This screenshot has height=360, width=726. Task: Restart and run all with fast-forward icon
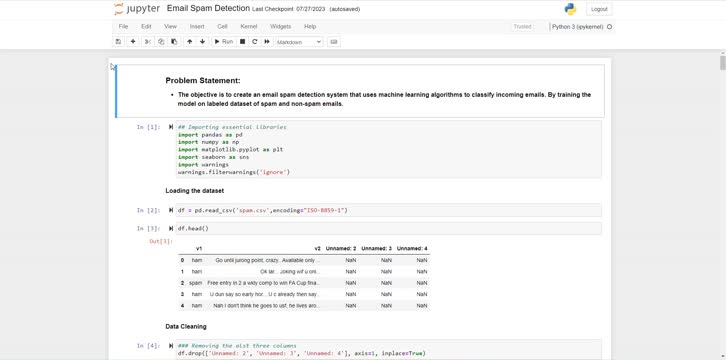[x=267, y=42]
